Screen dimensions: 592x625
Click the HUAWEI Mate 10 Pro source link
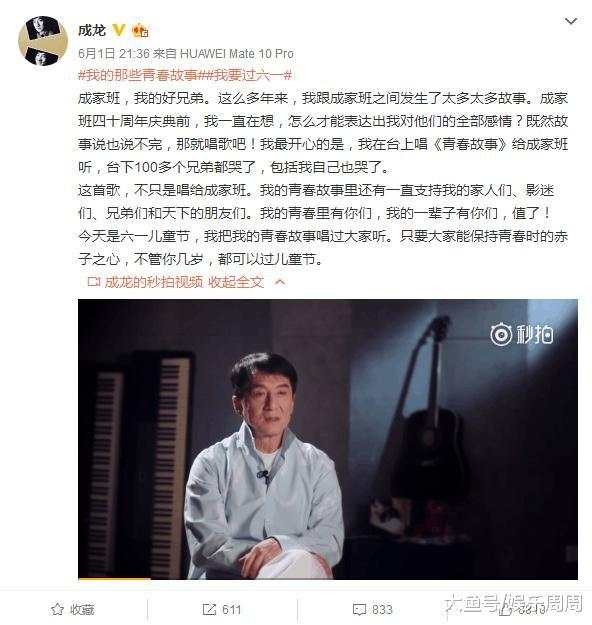(x=237, y=53)
